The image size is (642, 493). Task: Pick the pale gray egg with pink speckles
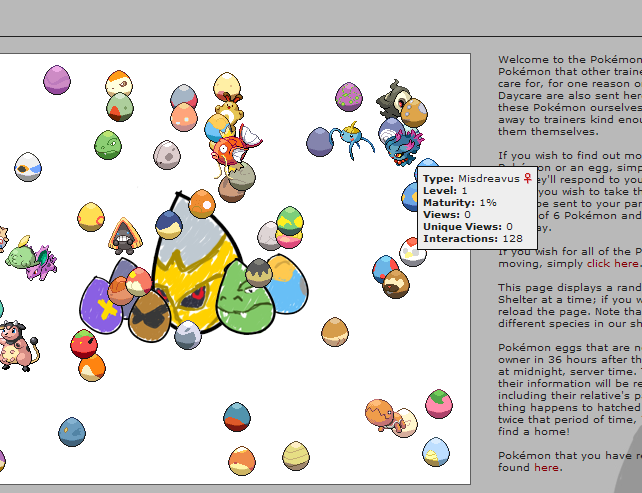point(167,155)
